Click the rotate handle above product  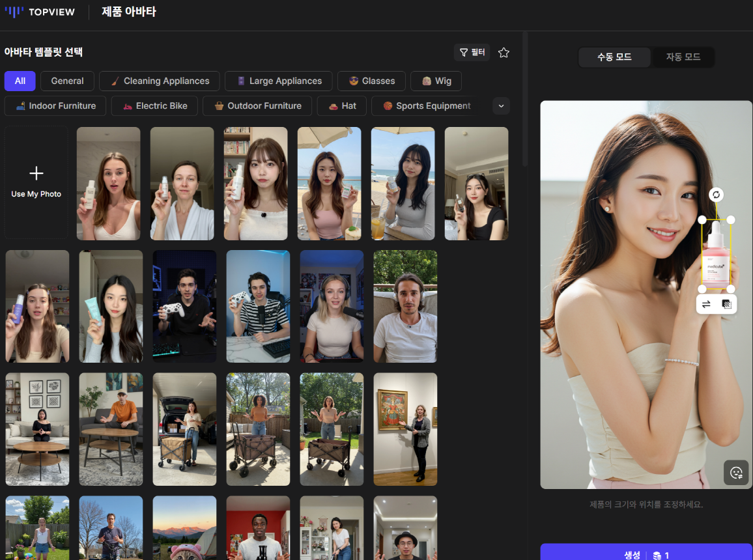(716, 194)
